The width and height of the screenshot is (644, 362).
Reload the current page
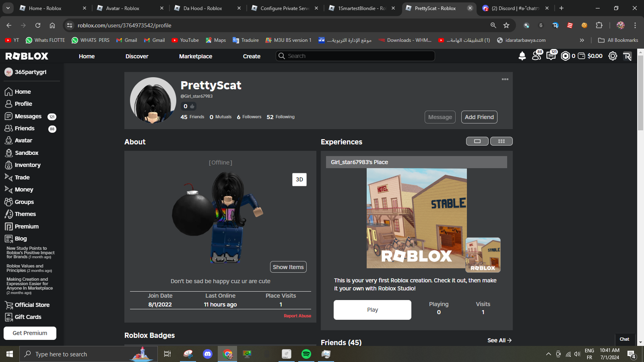pos(38,25)
